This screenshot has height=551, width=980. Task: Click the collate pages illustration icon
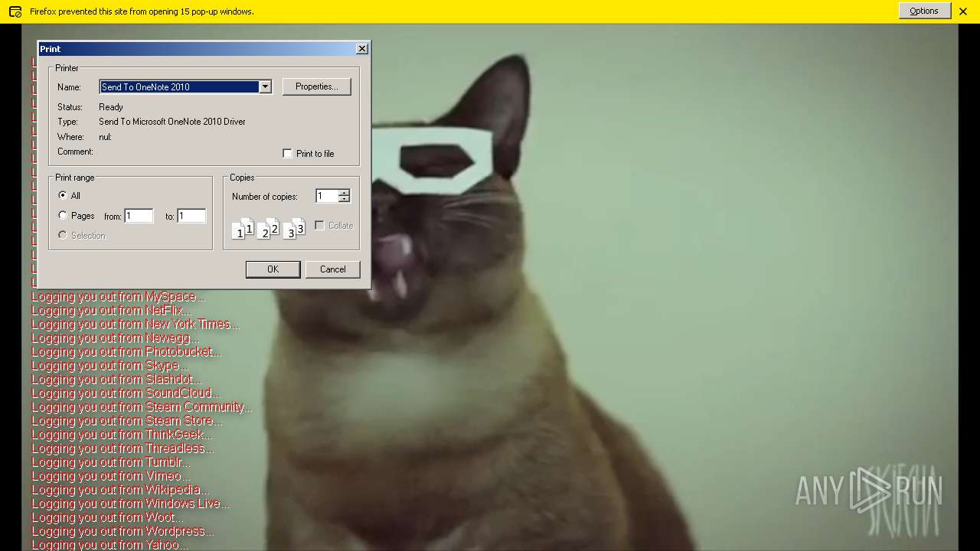[x=268, y=228]
